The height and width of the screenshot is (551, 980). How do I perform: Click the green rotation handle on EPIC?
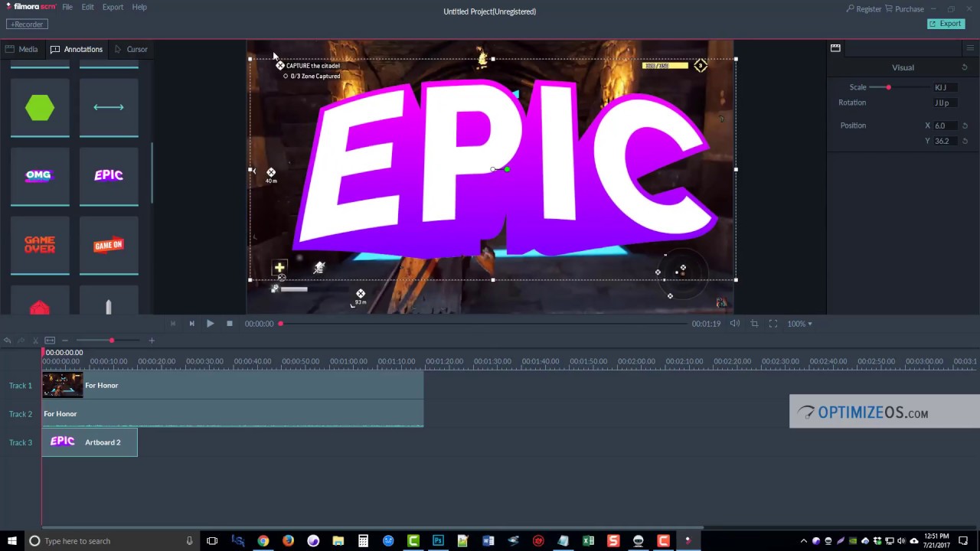click(507, 169)
